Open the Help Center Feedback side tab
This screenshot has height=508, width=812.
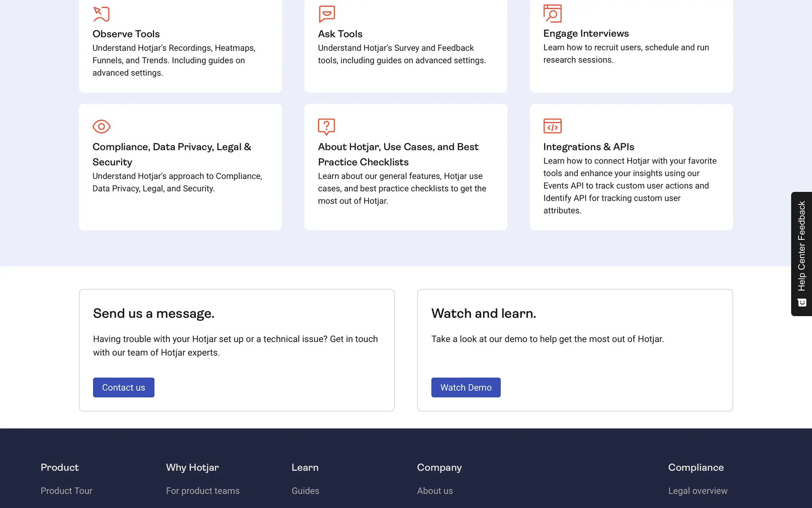801,246
